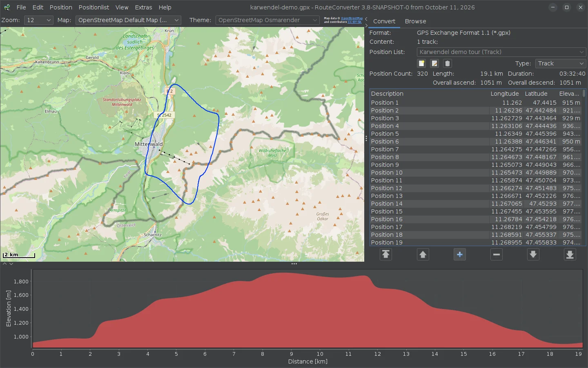Screen dimensions: 588x368
Task: Click the Mittenwald label on the map
Action: [149, 144]
